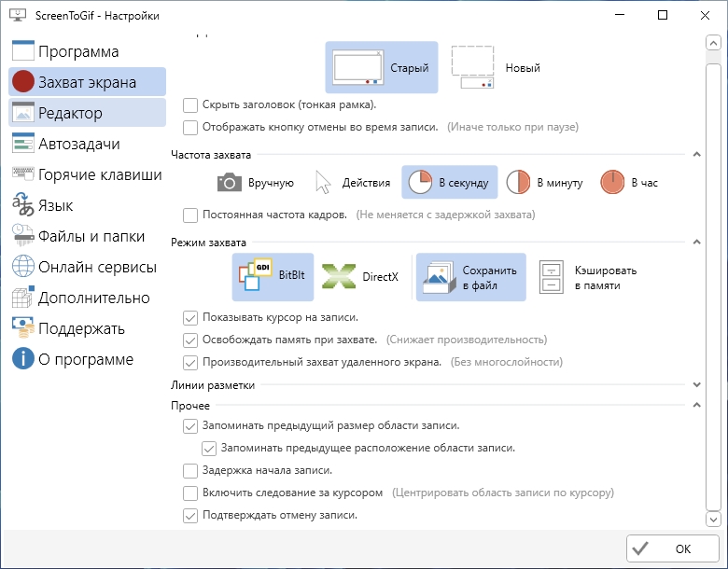Select the Действия cursor capture icon
This screenshot has width=728, height=569.
point(323,182)
